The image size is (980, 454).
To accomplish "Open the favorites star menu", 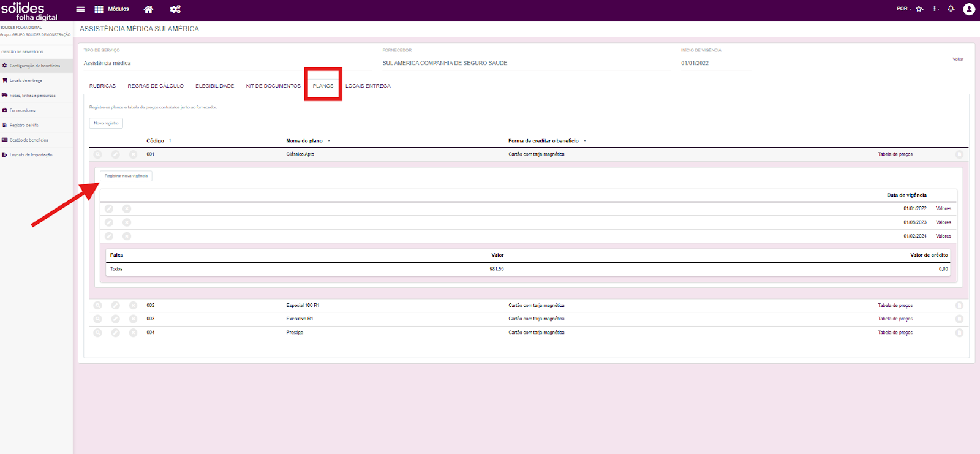I will click(x=919, y=9).
